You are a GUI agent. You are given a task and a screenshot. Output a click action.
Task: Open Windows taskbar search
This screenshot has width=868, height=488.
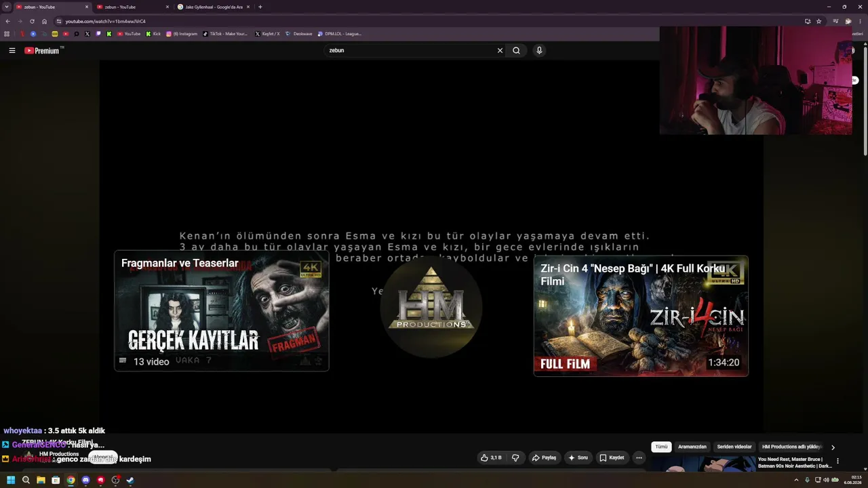pos(26,481)
